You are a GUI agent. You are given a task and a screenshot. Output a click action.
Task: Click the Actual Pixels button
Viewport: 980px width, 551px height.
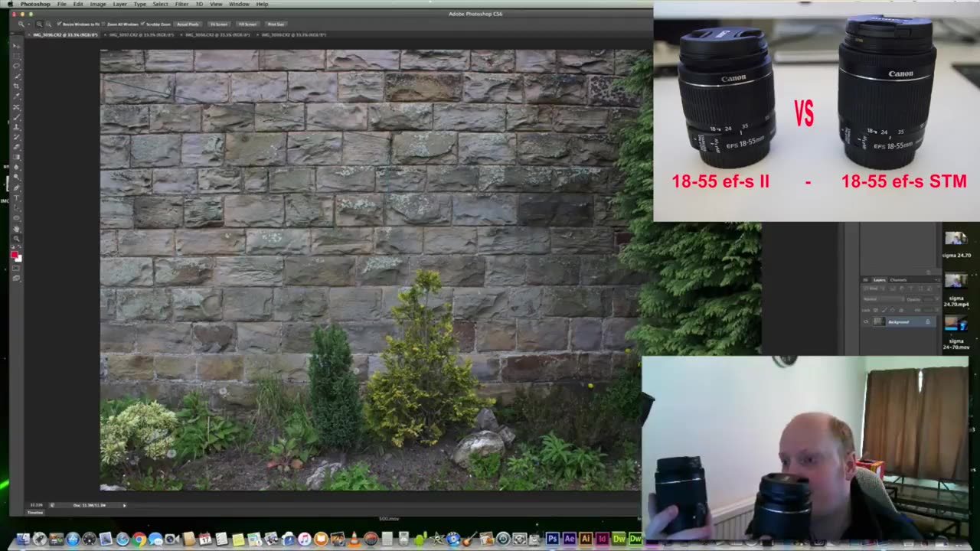tap(188, 24)
